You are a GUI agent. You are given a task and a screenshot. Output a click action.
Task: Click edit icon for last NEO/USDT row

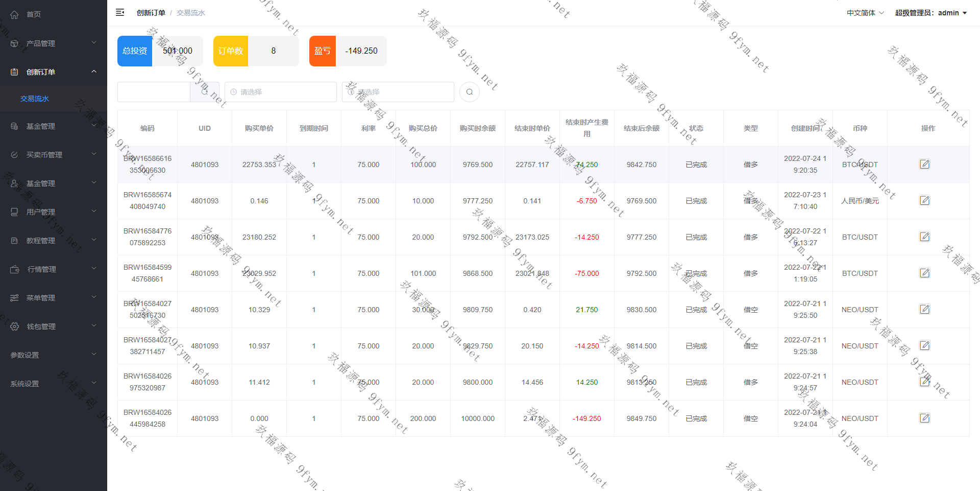click(x=924, y=418)
